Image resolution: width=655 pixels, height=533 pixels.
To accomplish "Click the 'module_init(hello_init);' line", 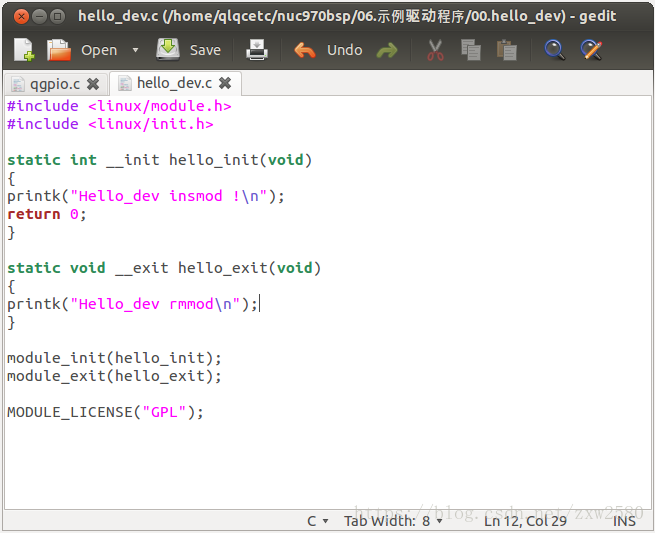I will (x=114, y=358).
